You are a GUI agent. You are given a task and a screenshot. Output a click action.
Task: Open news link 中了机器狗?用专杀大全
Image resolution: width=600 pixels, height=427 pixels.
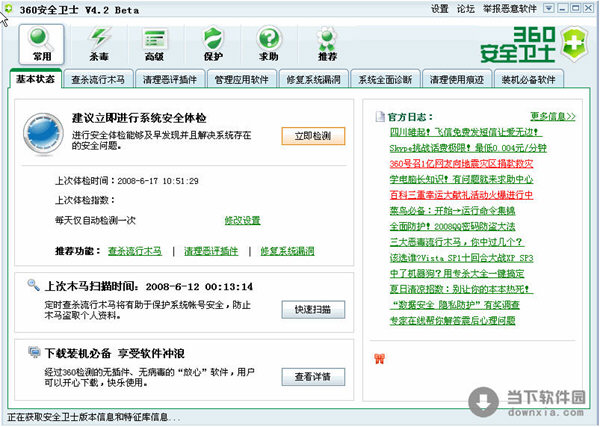(x=457, y=273)
